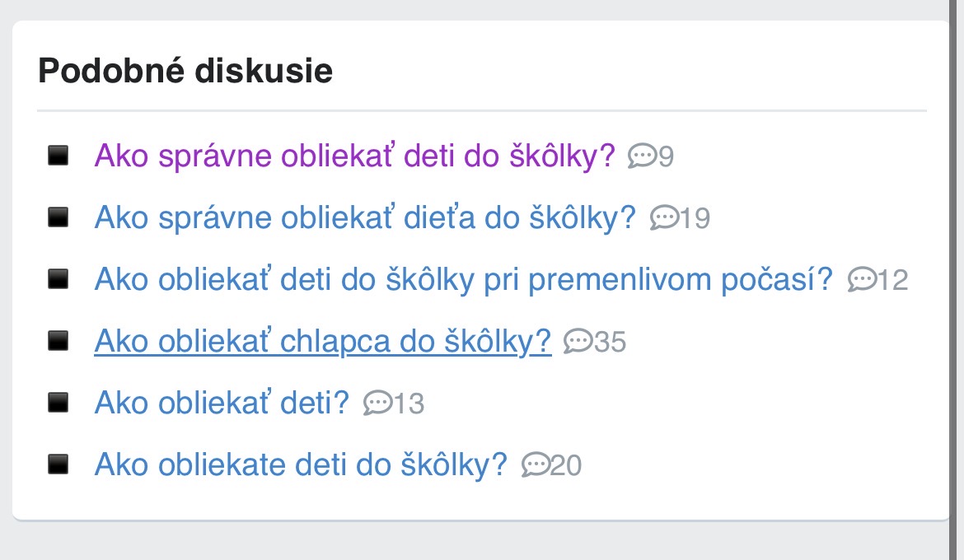Click underlined 'Ako obliekať chlapca do škôlky?' link
The width and height of the screenshot is (964, 560).
[323, 341]
